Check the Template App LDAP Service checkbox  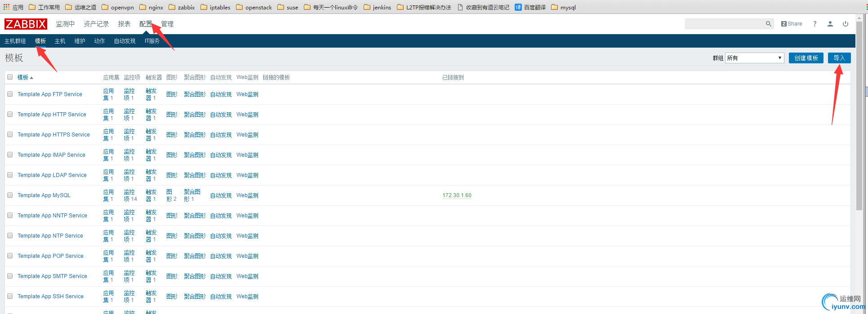coord(10,175)
